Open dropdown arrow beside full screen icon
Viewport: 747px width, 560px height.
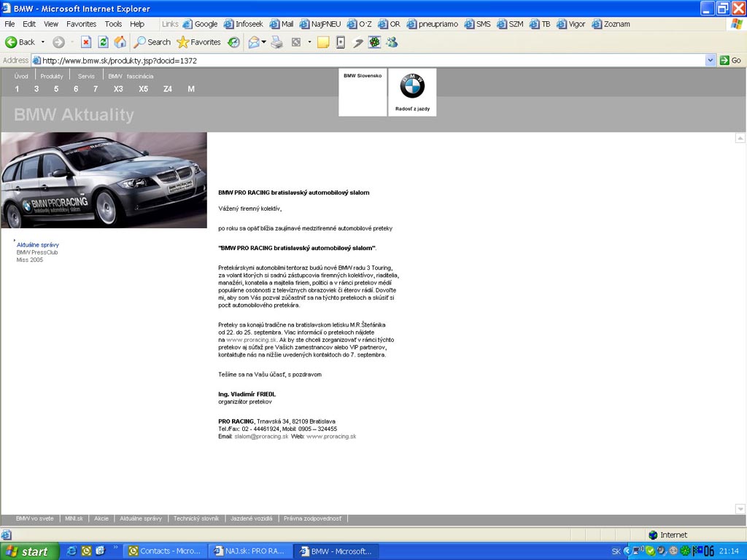(x=309, y=42)
